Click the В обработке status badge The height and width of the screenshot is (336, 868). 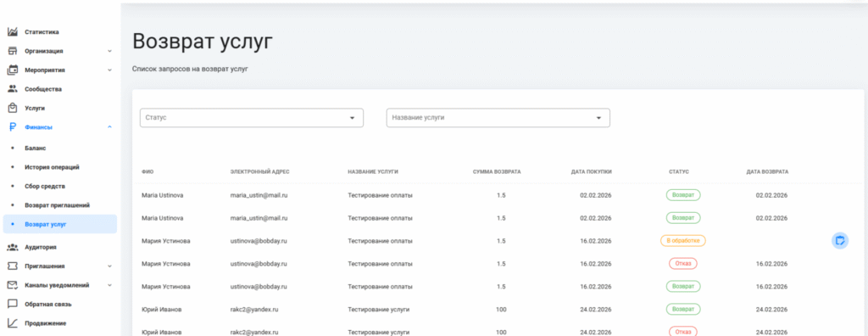coord(682,241)
